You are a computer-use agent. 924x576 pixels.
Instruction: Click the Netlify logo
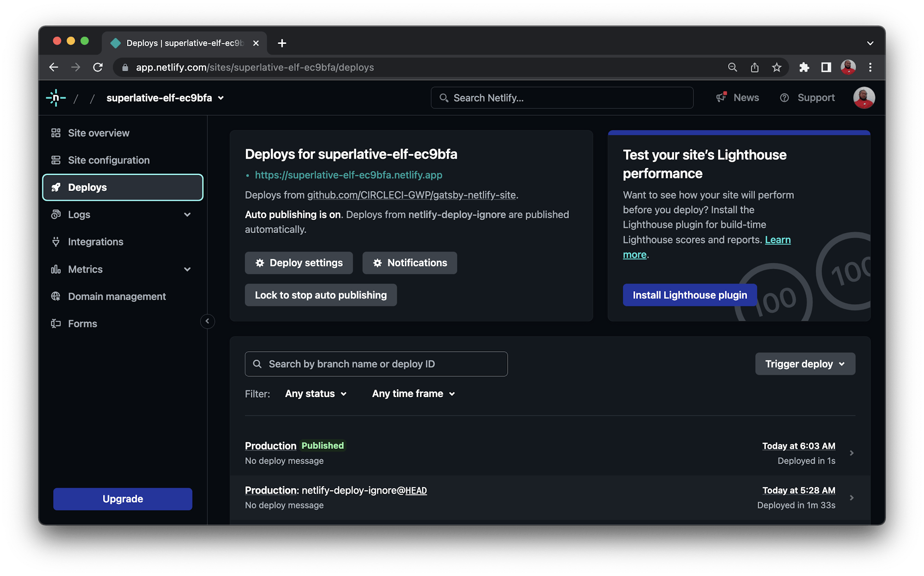55,98
